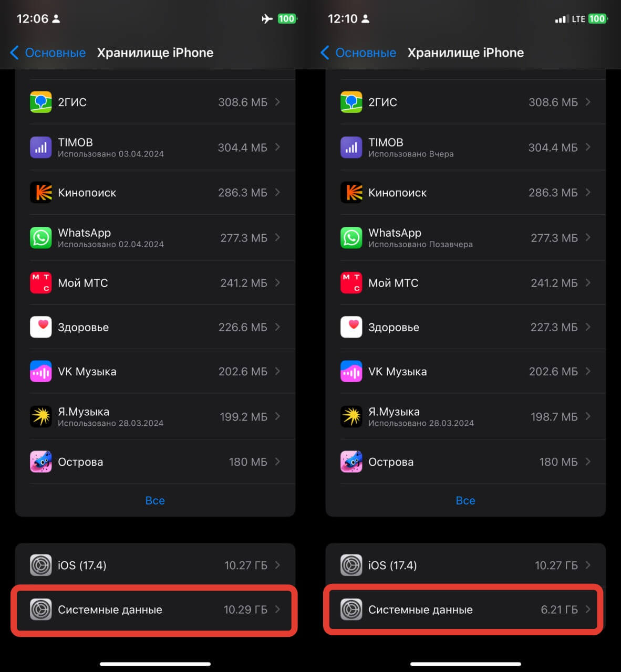Tap the 2ГИС app icon in left screenshot

40,102
